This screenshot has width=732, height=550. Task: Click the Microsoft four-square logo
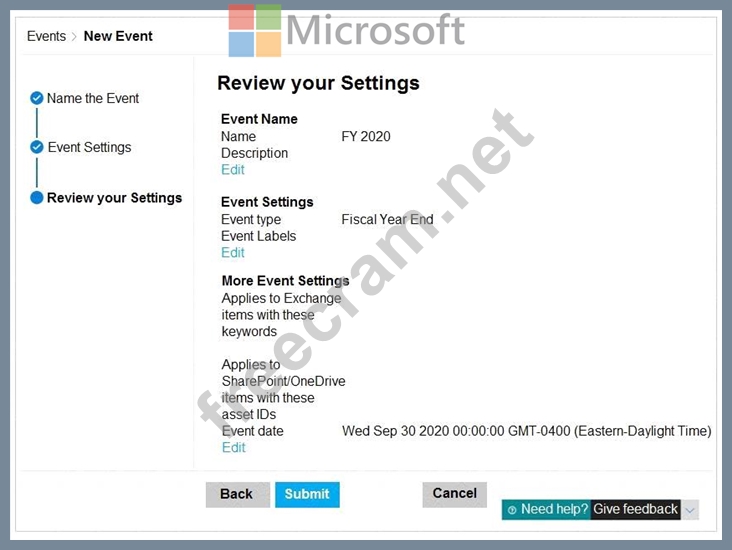tap(254, 30)
